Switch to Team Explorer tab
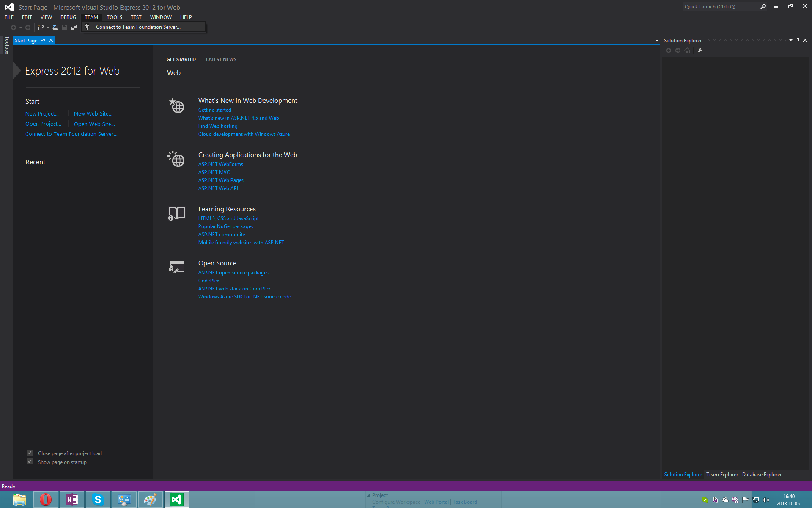The width and height of the screenshot is (812, 508). [x=722, y=475]
